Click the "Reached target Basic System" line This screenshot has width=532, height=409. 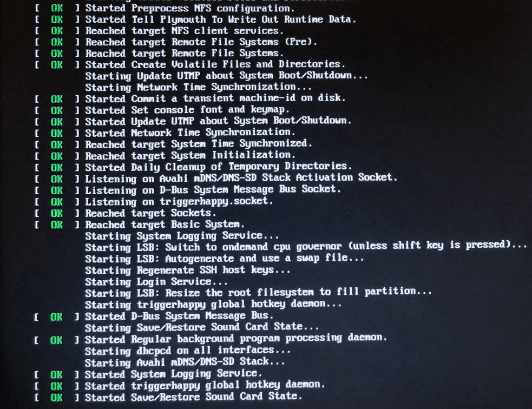[x=140, y=225]
